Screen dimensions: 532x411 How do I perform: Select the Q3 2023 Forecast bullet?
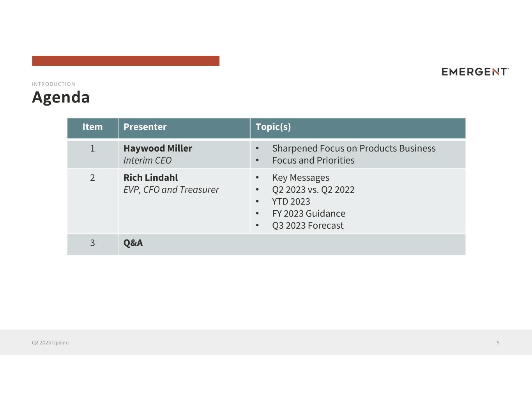[308, 226]
